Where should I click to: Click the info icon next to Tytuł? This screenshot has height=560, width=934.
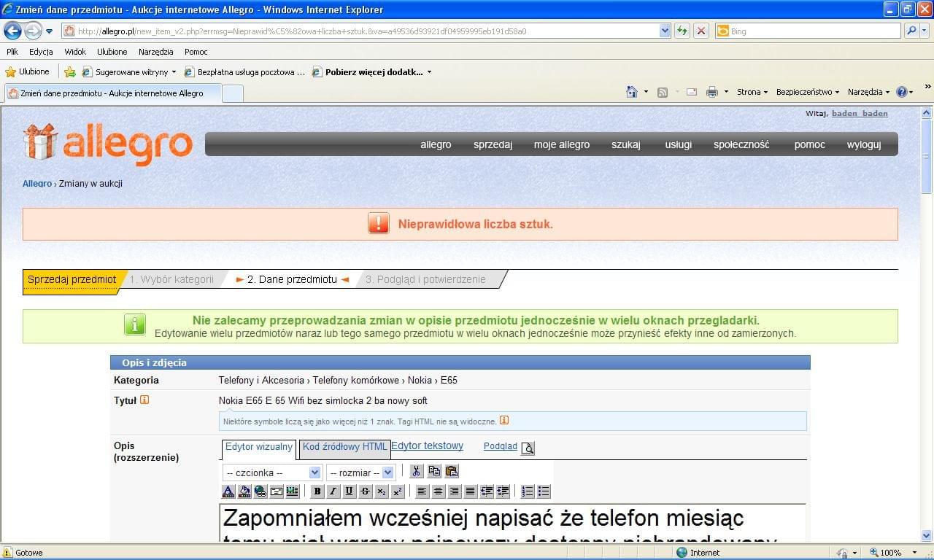pyautogui.click(x=144, y=400)
